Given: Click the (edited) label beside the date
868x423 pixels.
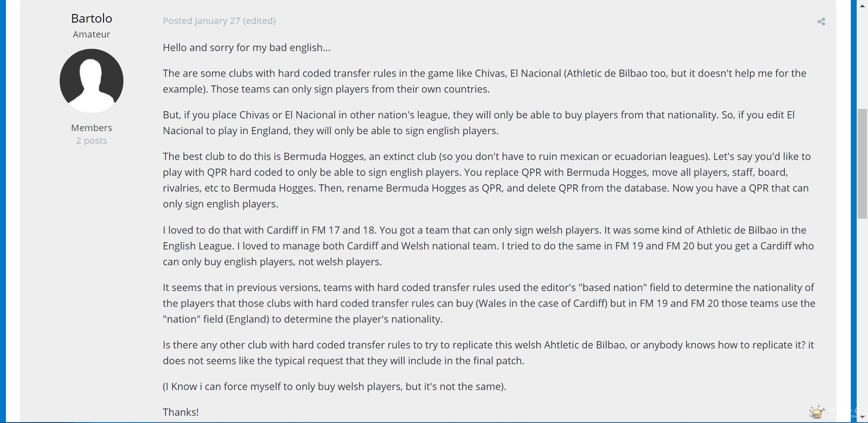Looking at the screenshot, I should point(259,21).
